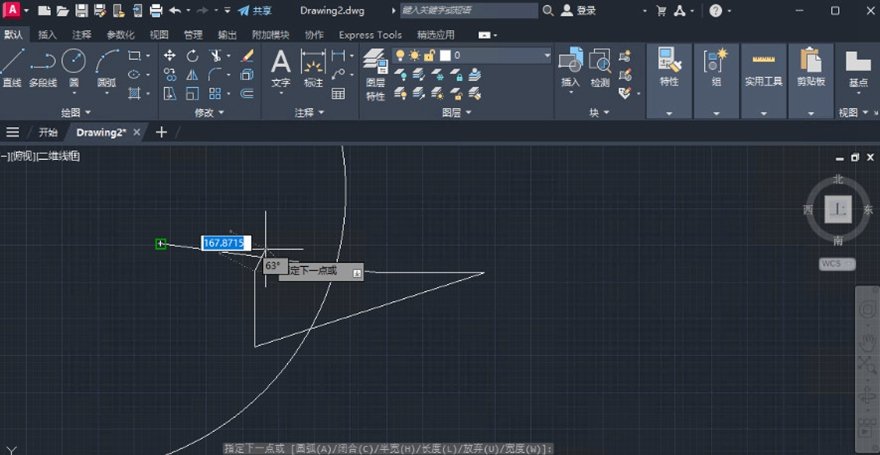Click the 插入 block insert icon
Viewport: 880px width, 455px height.
[571, 67]
